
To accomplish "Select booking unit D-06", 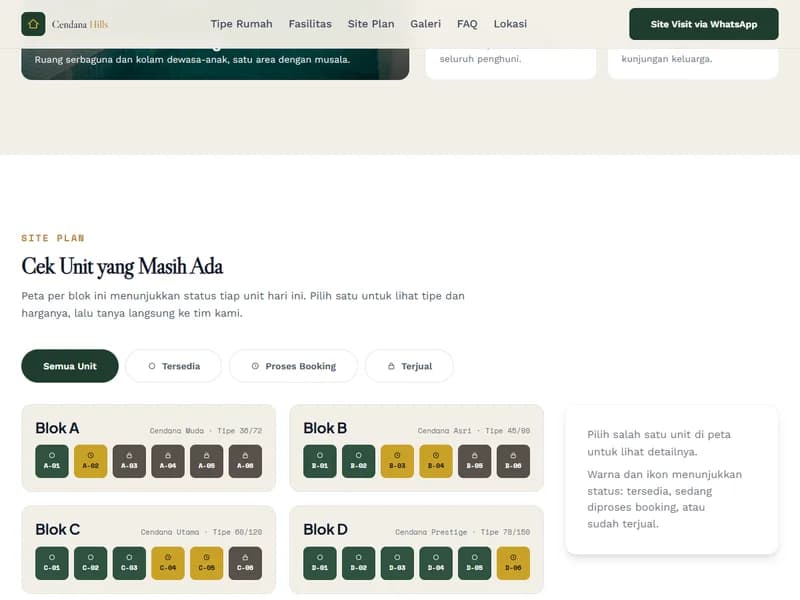I will [513, 563].
